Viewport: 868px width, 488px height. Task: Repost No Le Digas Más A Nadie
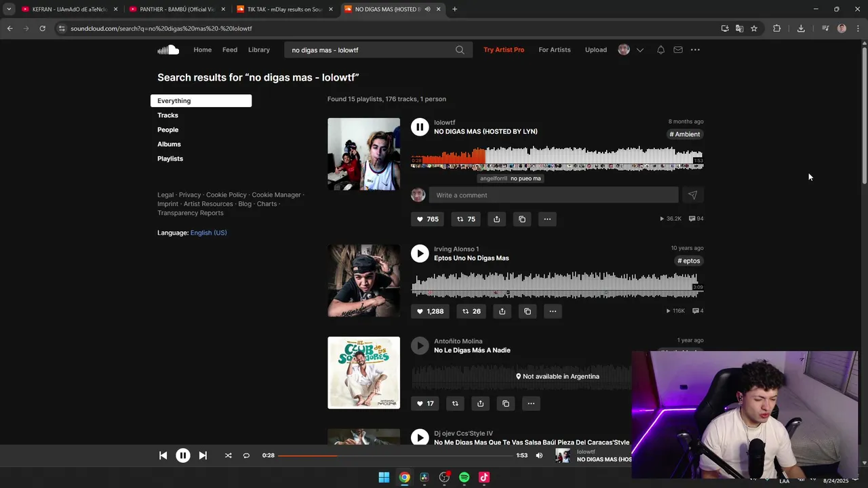[x=455, y=403]
